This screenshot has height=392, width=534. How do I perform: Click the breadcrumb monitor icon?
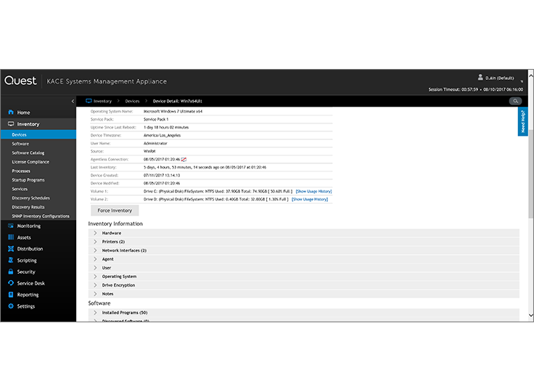pyautogui.click(x=89, y=101)
